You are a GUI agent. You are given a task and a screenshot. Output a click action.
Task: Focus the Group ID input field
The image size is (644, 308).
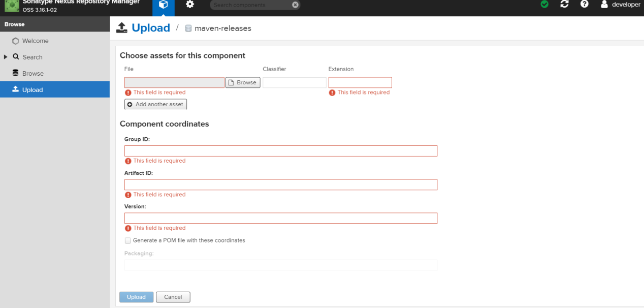[280, 151]
